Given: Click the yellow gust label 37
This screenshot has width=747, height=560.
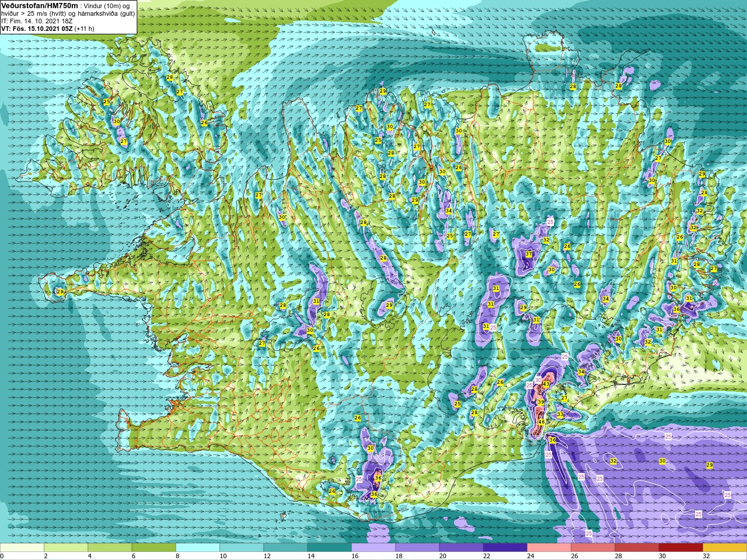Looking at the screenshot, I should 529,254.
